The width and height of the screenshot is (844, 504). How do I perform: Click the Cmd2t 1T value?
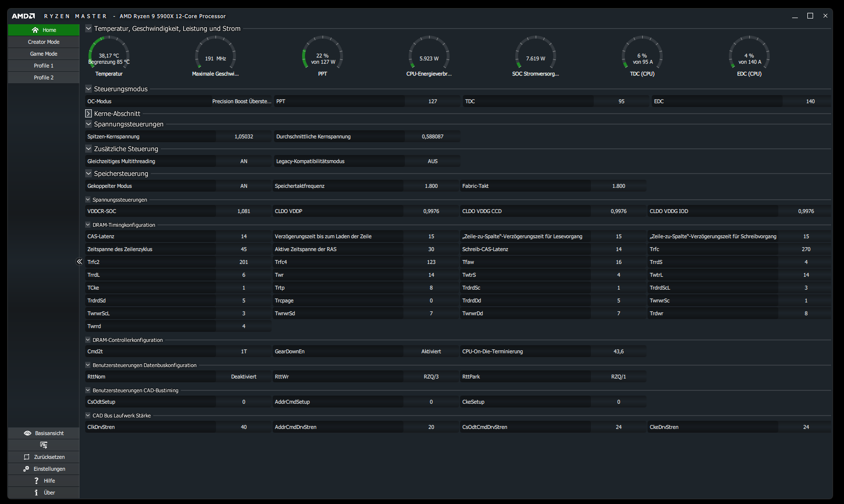244,351
